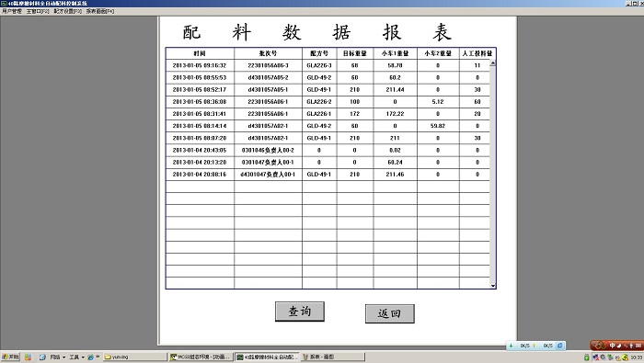Click the green download arrow in speed widget
Viewport: 644px width, 363px height.
(x=511, y=346)
